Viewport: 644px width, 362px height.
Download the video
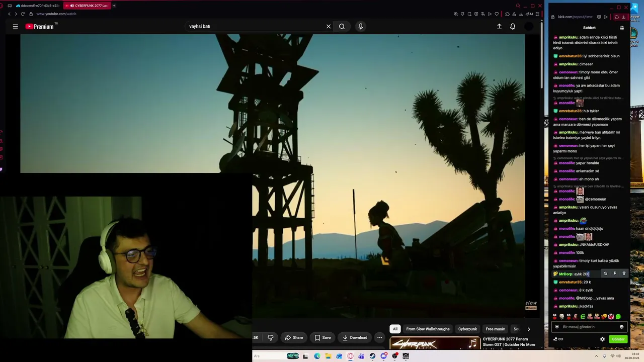tap(355, 337)
